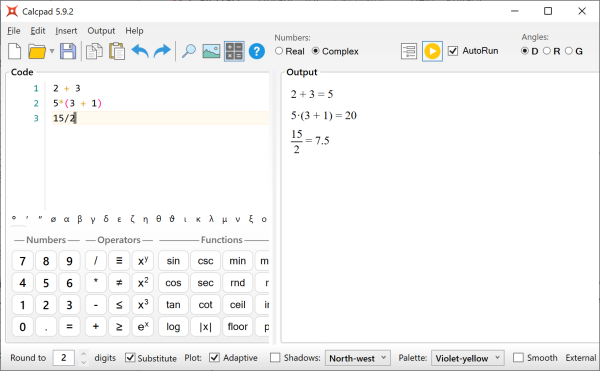Enable the Shadows checkbox
Viewport: 600px width, 371px height.
(275, 358)
